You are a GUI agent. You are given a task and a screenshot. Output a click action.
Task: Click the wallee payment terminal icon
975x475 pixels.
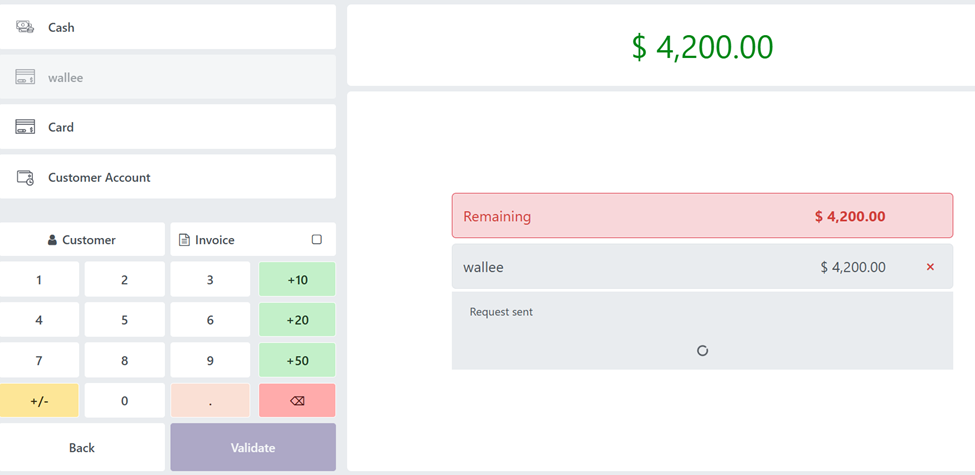(x=25, y=77)
